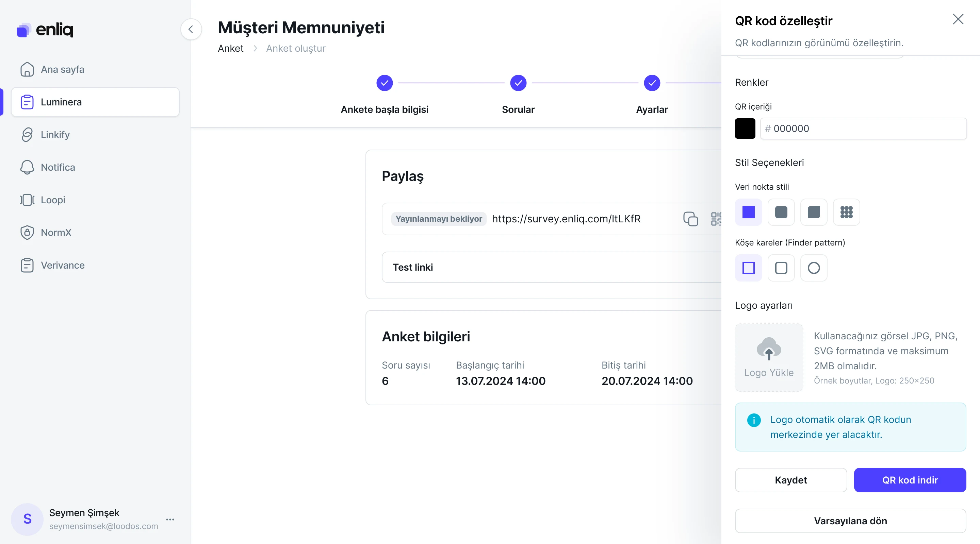Viewport: 980px width, 544px height.
Task: Click the Test linki row
Action: pyautogui.click(x=552, y=267)
